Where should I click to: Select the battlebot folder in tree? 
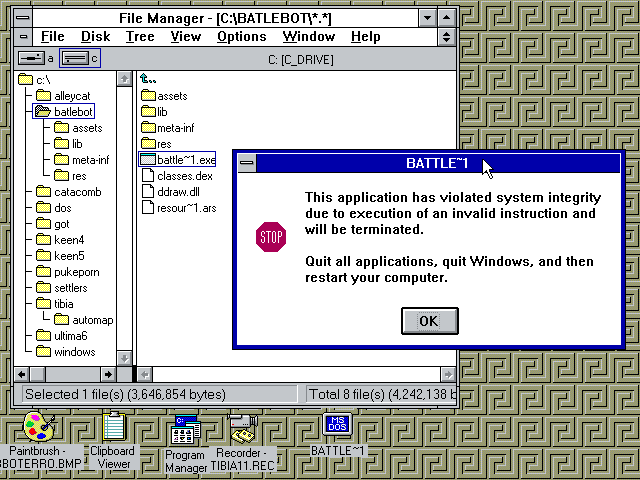pos(73,112)
